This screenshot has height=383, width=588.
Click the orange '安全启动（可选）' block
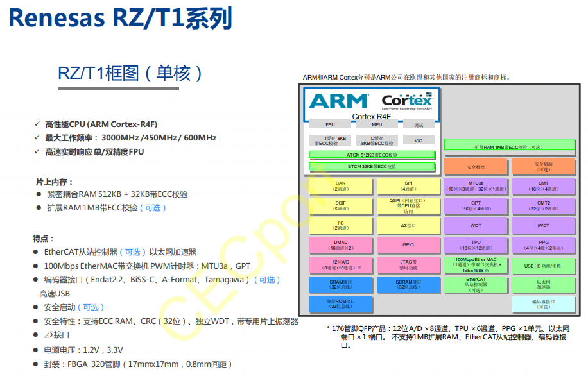pos(543,167)
